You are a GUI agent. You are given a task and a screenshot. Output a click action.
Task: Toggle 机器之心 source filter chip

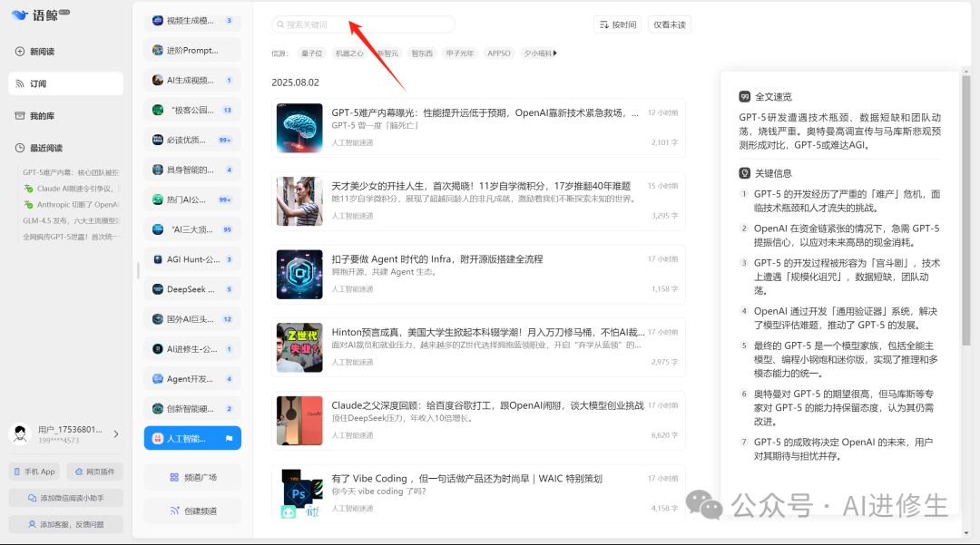click(x=348, y=54)
